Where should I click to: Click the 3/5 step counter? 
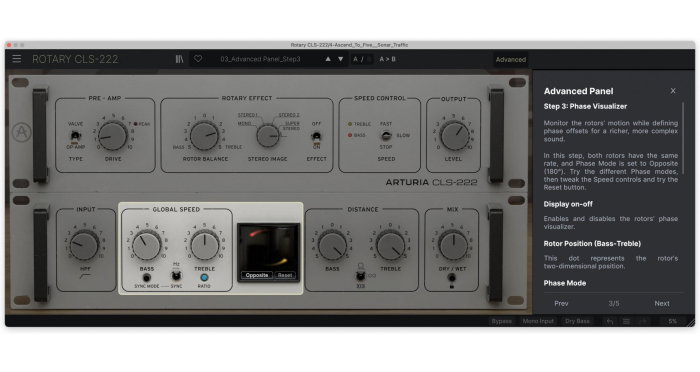tap(614, 303)
